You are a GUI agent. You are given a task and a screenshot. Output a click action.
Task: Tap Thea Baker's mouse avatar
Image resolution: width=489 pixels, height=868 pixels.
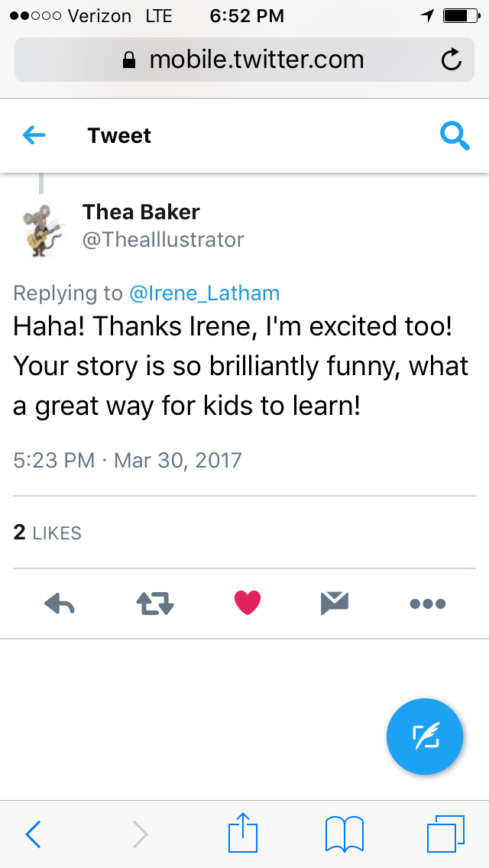41,230
